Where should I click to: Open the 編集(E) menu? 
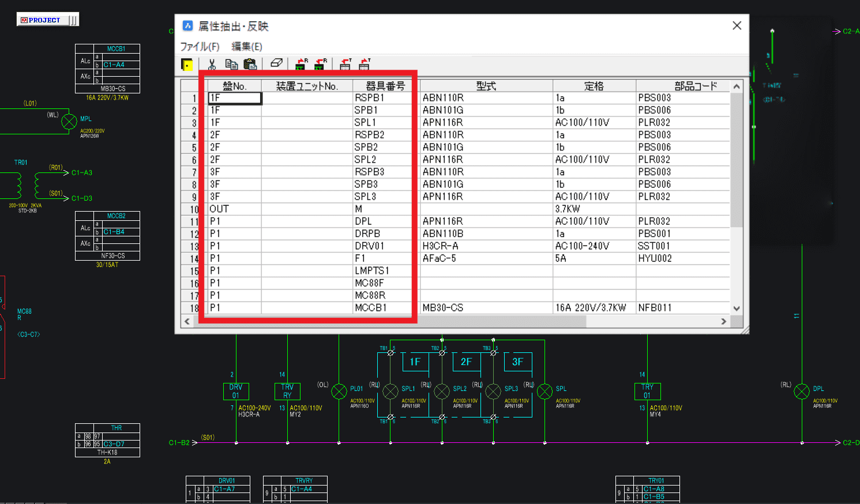tap(247, 47)
